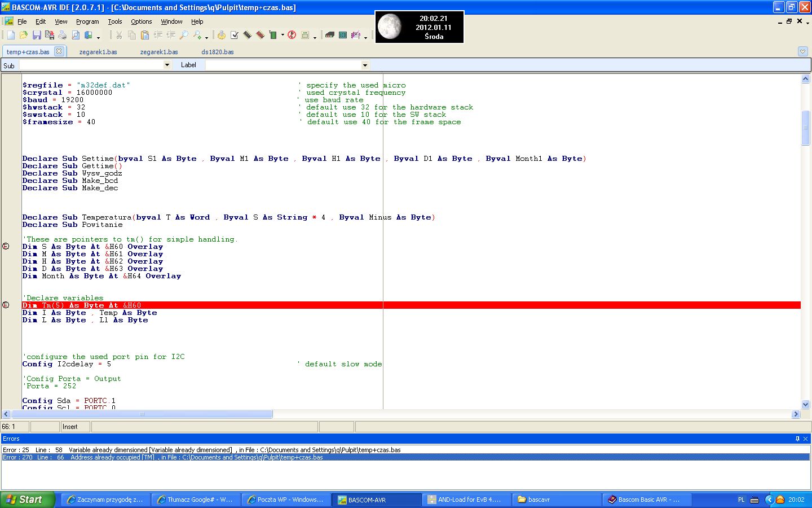Screen dimensions: 812x508
Task: Select the Error 25 line 58 entry
Action: click(202, 450)
